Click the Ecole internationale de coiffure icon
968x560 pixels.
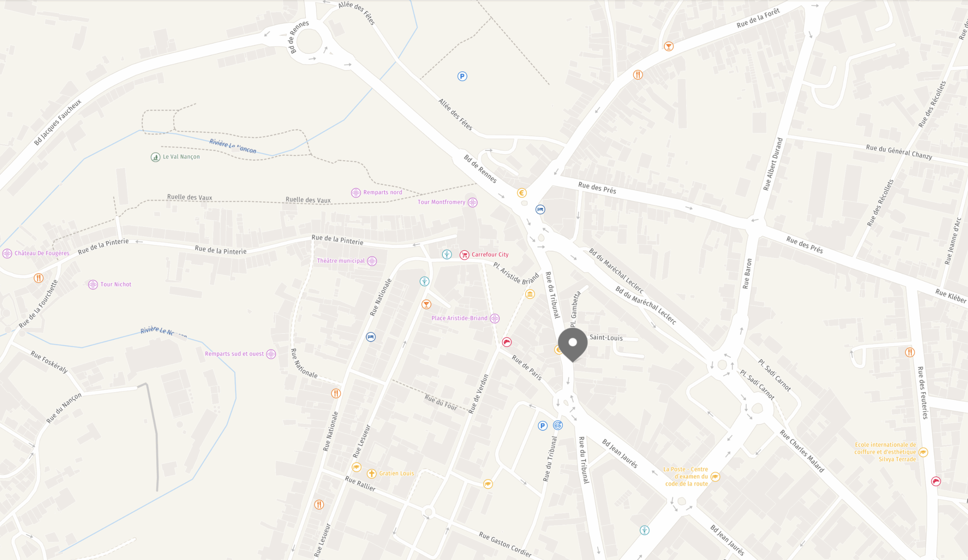pos(923,452)
